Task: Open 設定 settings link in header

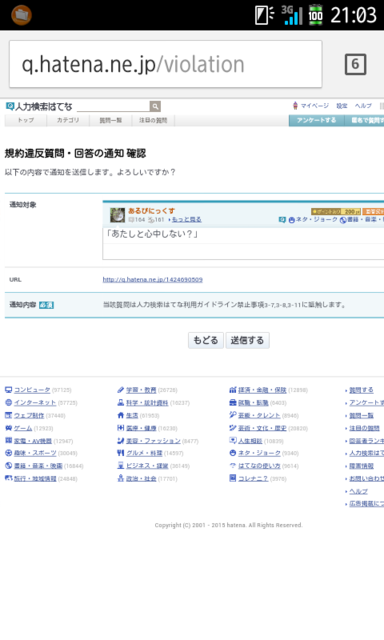Action: [342, 106]
